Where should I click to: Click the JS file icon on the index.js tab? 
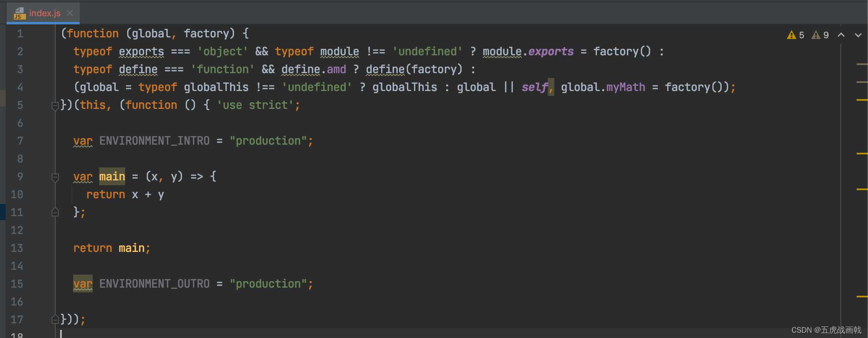pyautogui.click(x=20, y=13)
